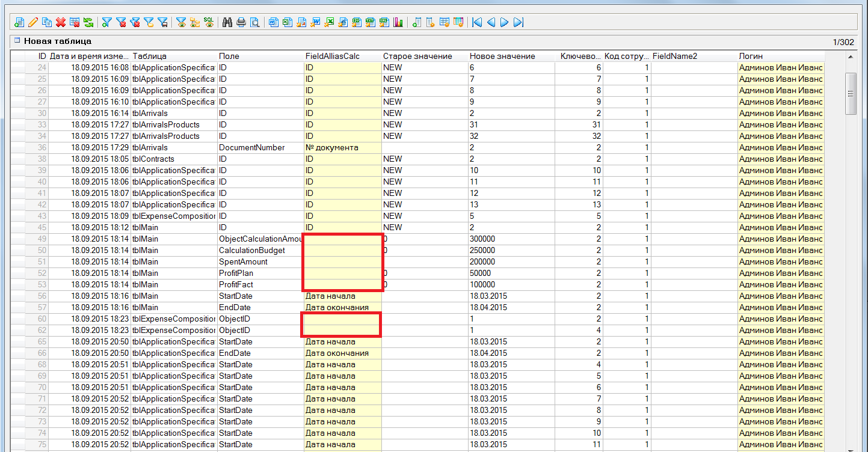The width and height of the screenshot is (868, 452).
Task: Click the vertical scrollbar up arrow
Action: 851,56
